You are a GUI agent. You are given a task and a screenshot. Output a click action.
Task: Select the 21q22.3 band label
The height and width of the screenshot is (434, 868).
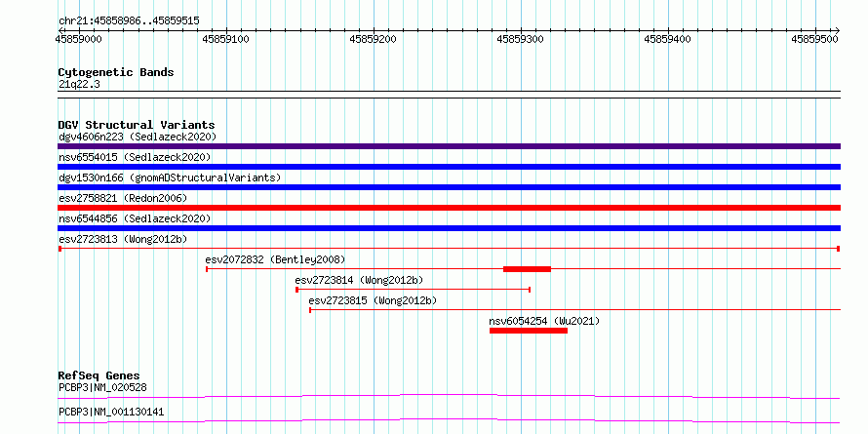pyautogui.click(x=79, y=85)
